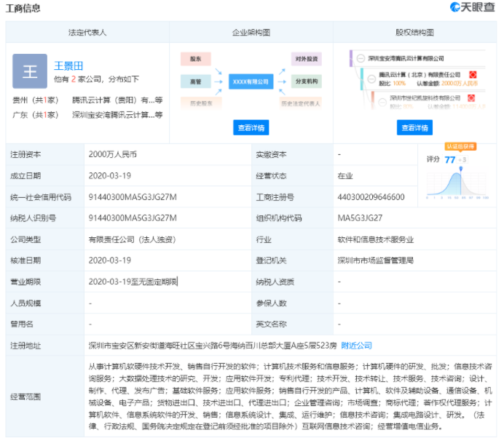The width and height of the screenshot is (504, 438).
Task: Click the 认证后获得 orange badge
Action: 460,146
